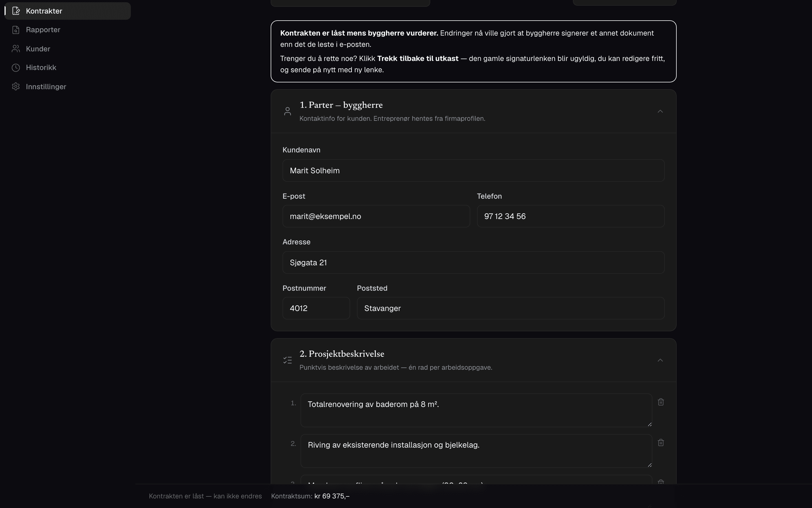Click the Kundenavn label

[301, 150]
